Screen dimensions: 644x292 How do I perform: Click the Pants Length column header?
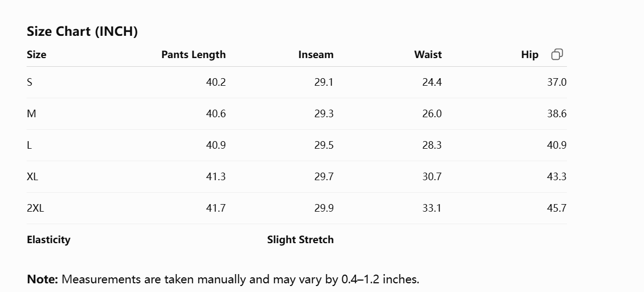194,55
